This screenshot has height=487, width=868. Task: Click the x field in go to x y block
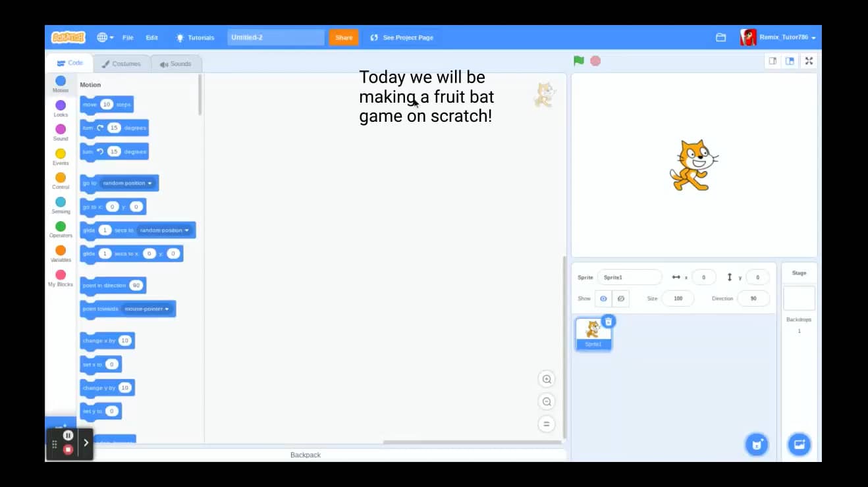pos(112,207)
